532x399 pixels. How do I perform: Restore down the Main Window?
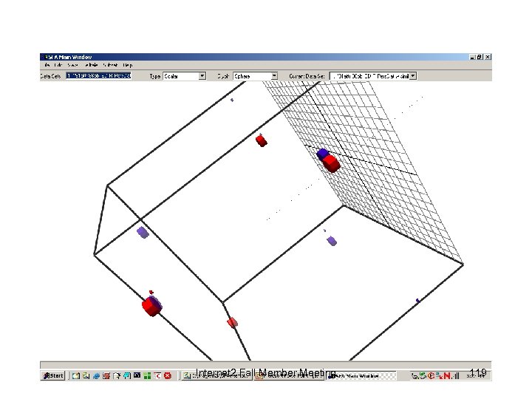tap(480, 57)
